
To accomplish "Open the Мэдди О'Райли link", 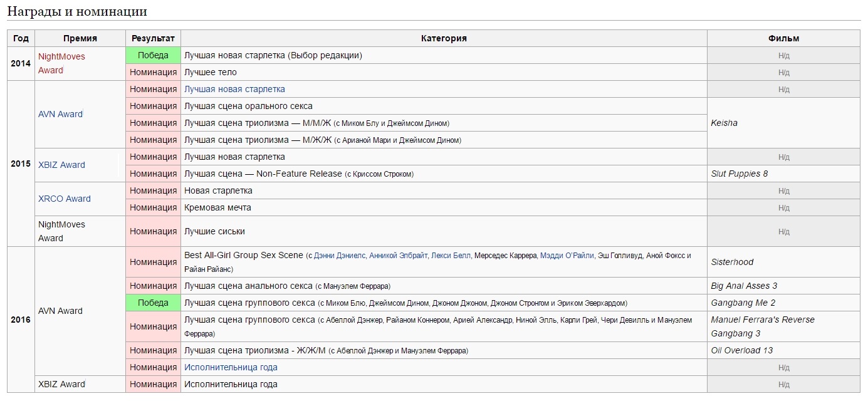I will (x=567, y=256).
